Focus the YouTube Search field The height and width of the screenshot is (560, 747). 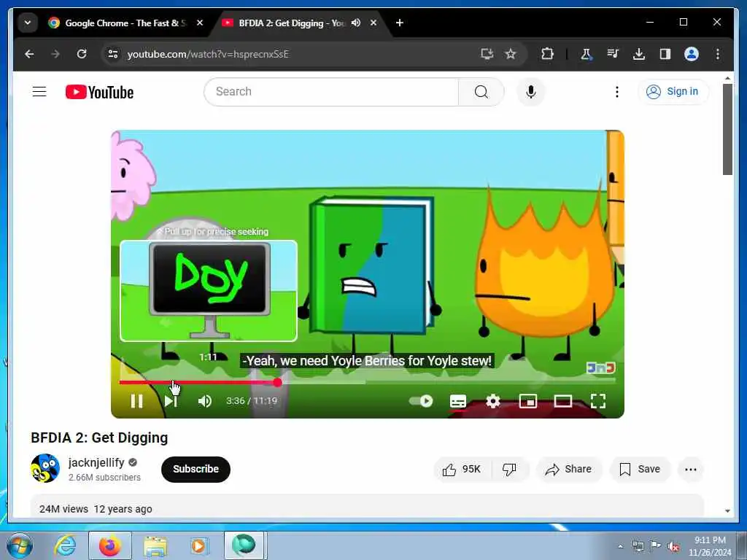[x=331, y=91]
